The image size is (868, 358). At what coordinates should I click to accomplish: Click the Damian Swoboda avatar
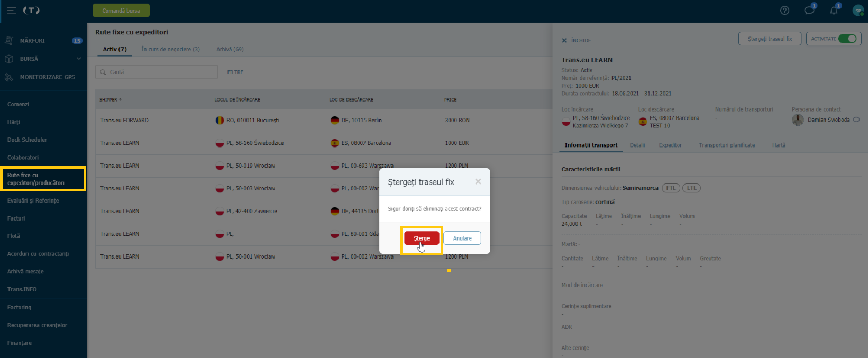pos(798,120)
